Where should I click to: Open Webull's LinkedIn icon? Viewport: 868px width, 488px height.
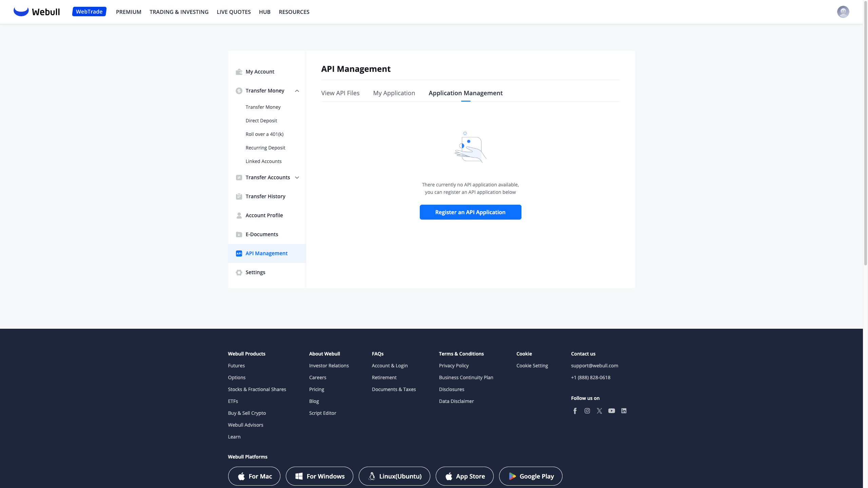[624, 411]
